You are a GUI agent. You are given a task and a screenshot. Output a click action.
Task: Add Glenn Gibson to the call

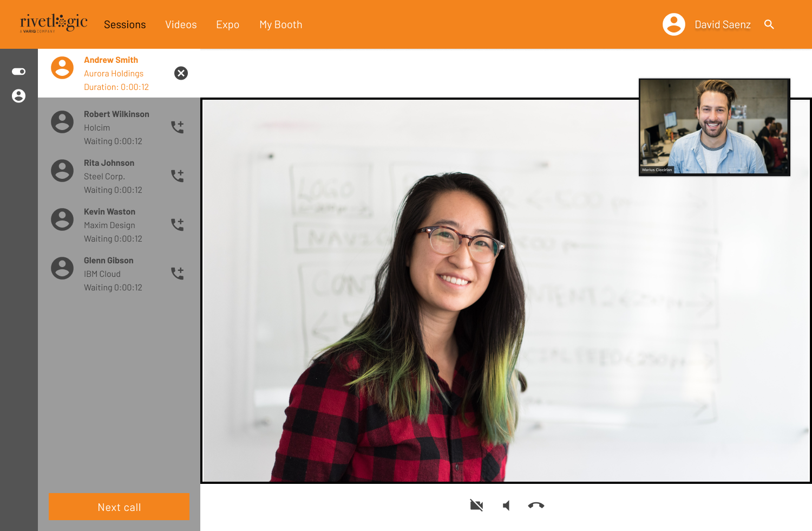pos(178,273)
